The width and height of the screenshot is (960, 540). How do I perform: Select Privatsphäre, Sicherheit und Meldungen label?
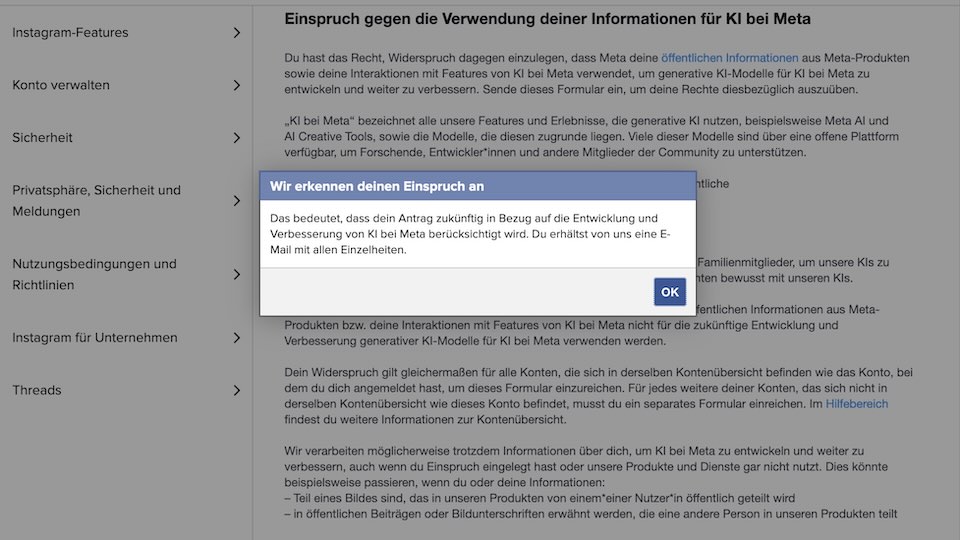tap(96, 201)
